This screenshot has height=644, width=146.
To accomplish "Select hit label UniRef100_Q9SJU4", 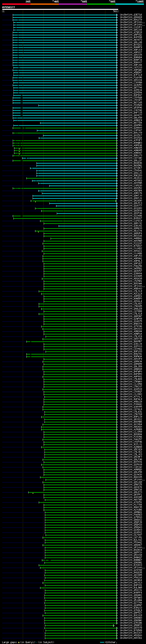I will 131,30.
